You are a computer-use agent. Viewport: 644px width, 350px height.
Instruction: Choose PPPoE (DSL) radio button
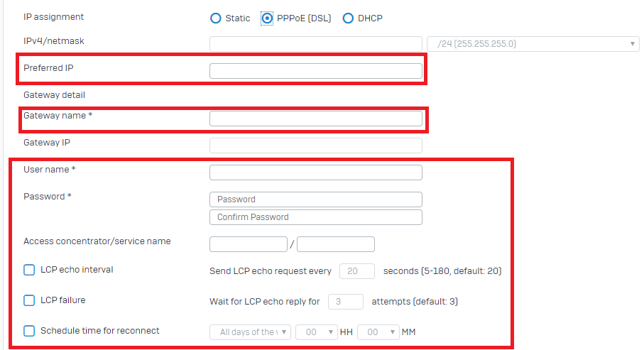pyautogui.click(x=268, y=18)
